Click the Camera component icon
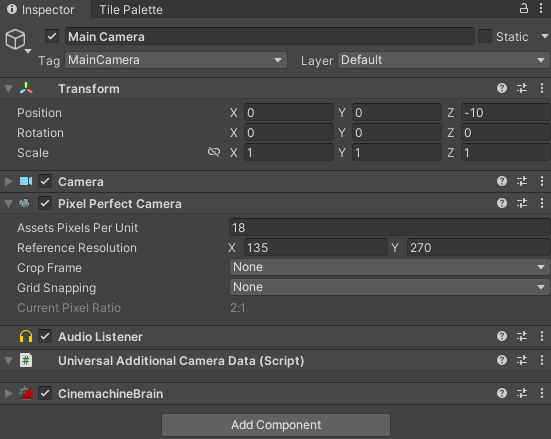The width and height of the screenshot is (551, 439). coord(26,181)
